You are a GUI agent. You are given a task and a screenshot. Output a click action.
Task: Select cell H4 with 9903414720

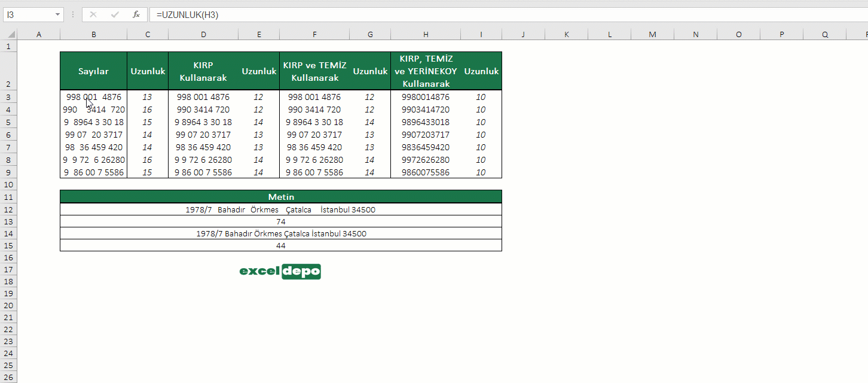(426, 110)
